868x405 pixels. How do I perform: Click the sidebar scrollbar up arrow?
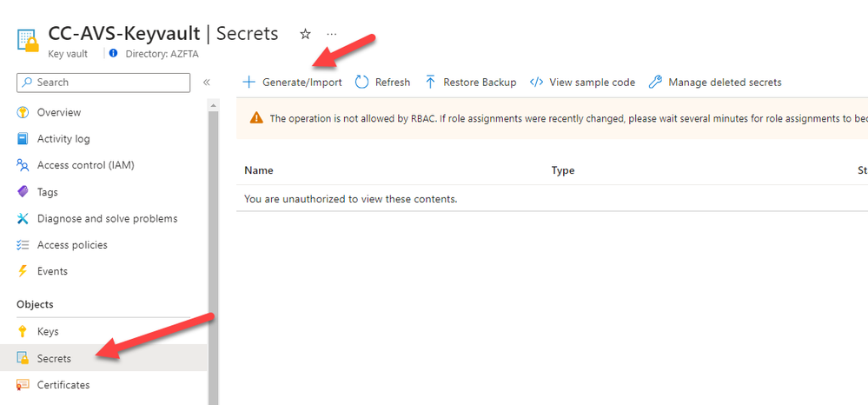pyautogui.click(x=214, y=104)
